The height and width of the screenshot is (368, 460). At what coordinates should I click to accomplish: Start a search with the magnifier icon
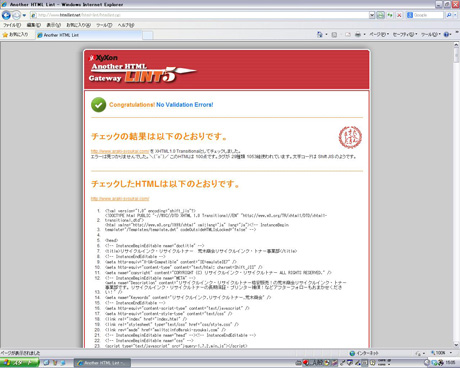pos(449,15)
